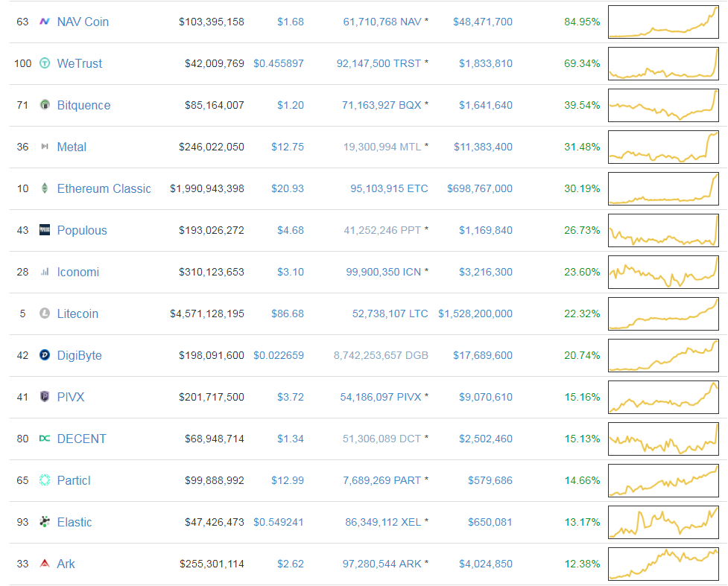Image resolution: width=728 pixels, height=586 pixels.
Task: View Bitquence price chart thumbnail
Action: pyautogui.click(x=663, y=105)
